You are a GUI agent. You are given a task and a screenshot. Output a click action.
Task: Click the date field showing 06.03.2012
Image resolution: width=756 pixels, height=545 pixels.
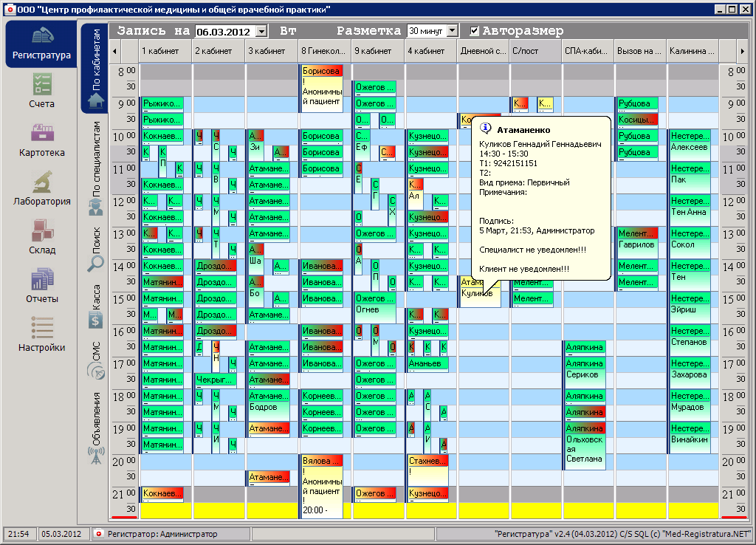[225, 31]
